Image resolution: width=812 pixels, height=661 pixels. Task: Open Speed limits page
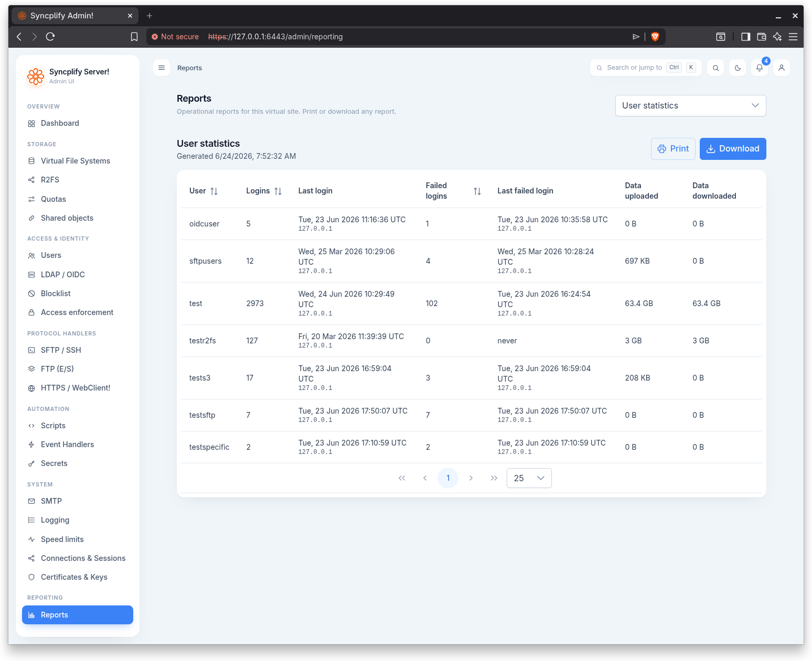78,539
